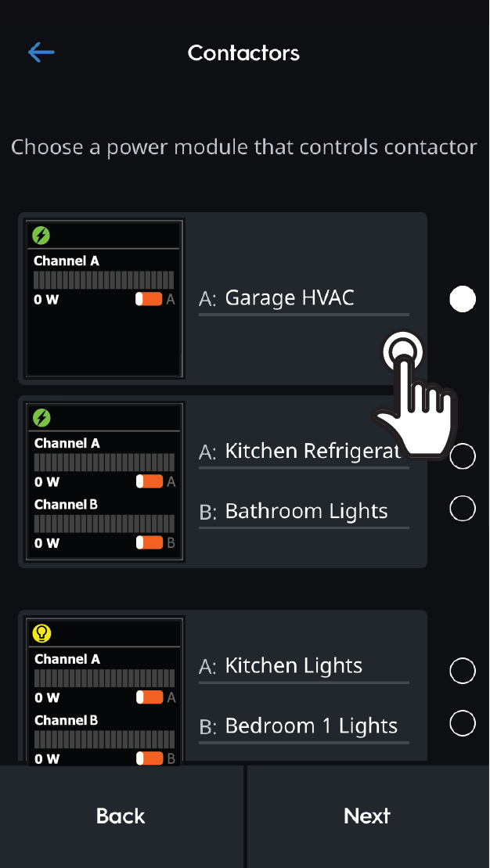Click the Kitchen Lights name field
This screenshot has width=490, height=868.
click(304, 666)
